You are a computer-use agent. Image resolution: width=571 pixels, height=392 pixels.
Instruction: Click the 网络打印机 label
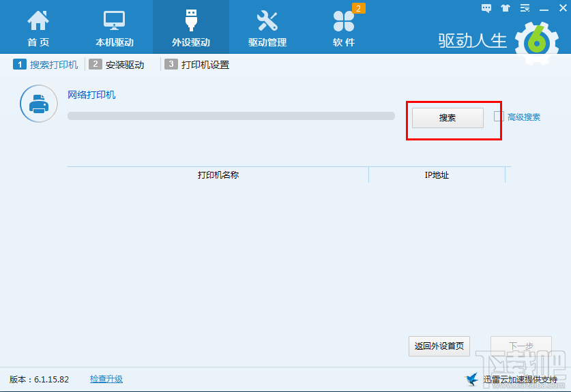pyautogui.click(x=91, y=95)
